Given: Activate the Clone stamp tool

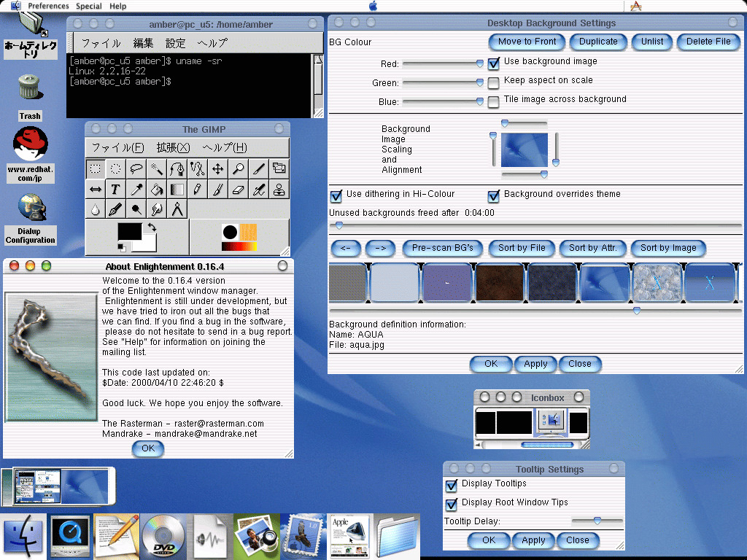Looking at the screenshot, I should click(x=279, y=189).
